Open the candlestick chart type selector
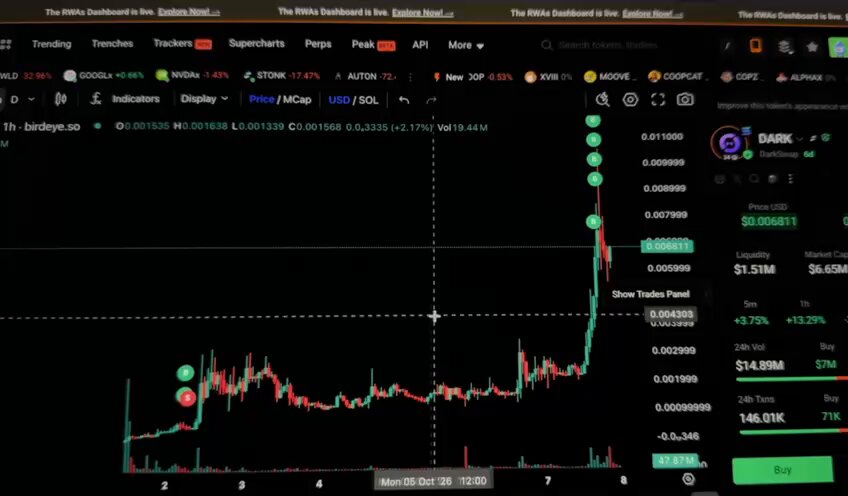The width and height of the screenshot is (848, 496). [x=61, y=99]
